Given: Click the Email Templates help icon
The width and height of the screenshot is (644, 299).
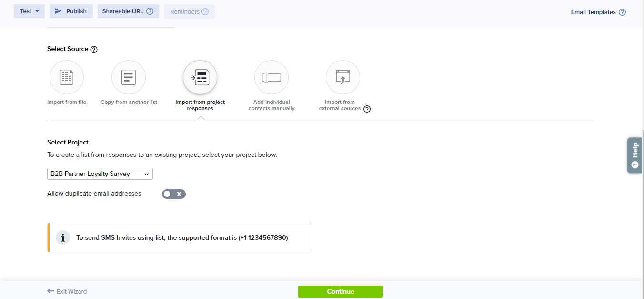Looking at the screenshot, I should (622, 12).
